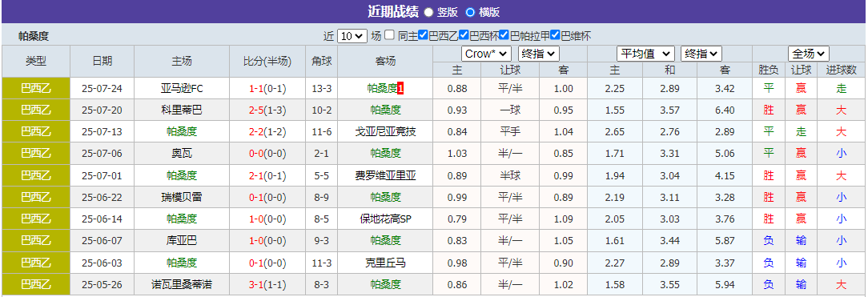Uncheck the 巴帕拉甲 league filter
The image size is (868, 297).
[x=504, y=35]
